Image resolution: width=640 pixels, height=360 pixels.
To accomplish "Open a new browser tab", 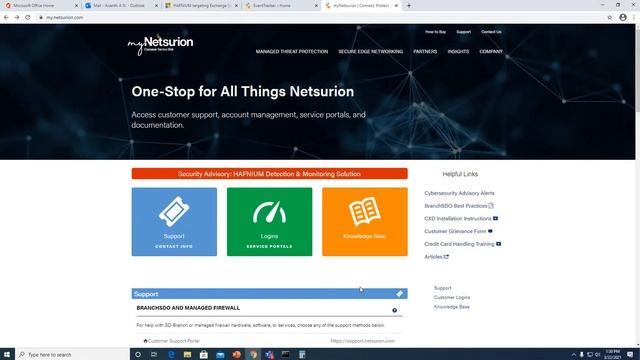I will click(409, 6).
